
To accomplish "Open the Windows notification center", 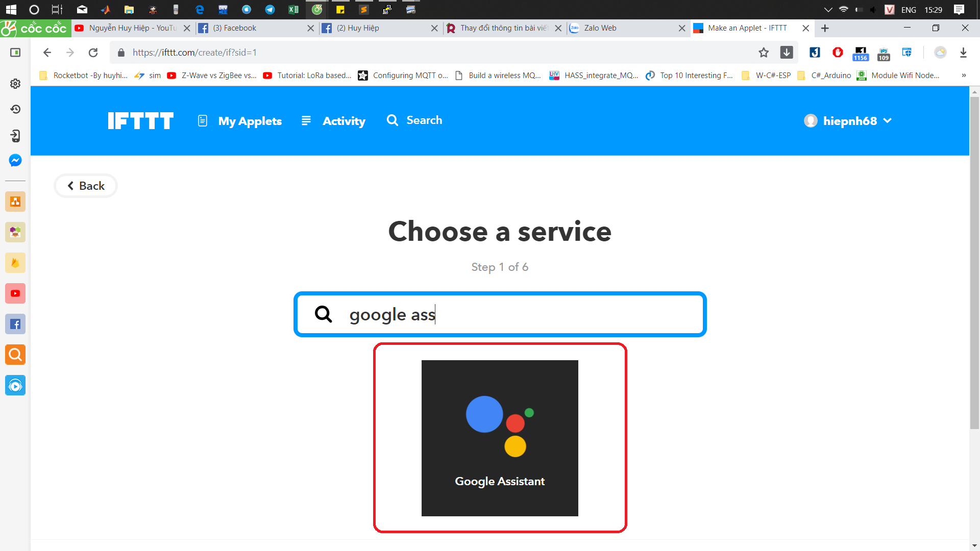I will (959, 9).
